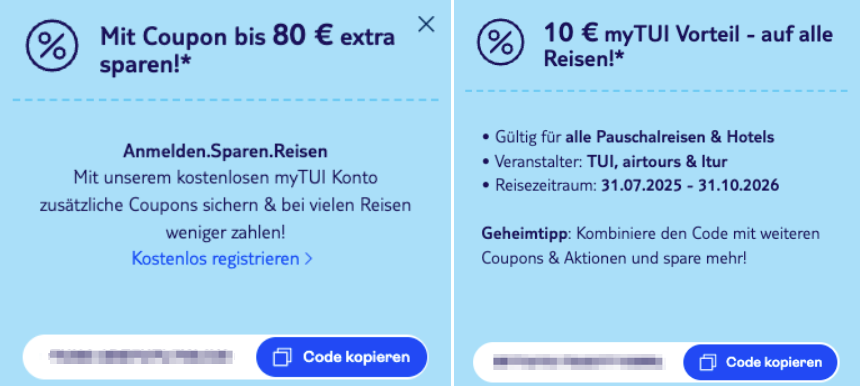This screenshot has width=860, height=386.
Task: Click the copy icon in the left Code kopieren button
Action: click(x=283, y=357)
